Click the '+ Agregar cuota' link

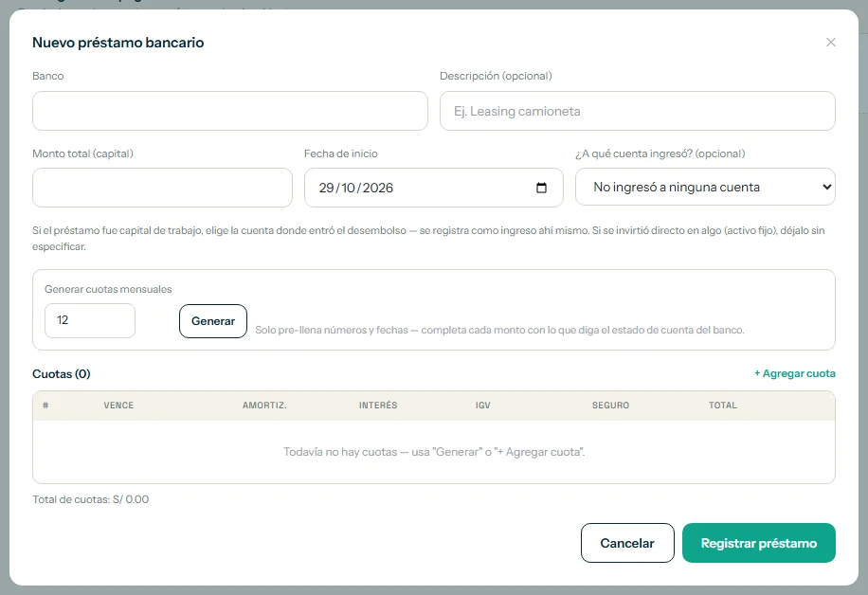pyautogui.click(x=794, y=373)
